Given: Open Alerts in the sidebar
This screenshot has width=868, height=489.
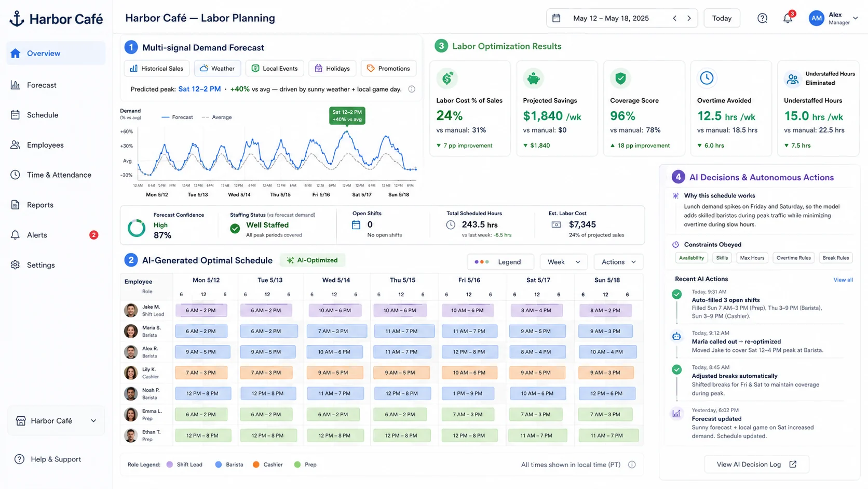Looking at the screenshot, I should tap(56, 235).
